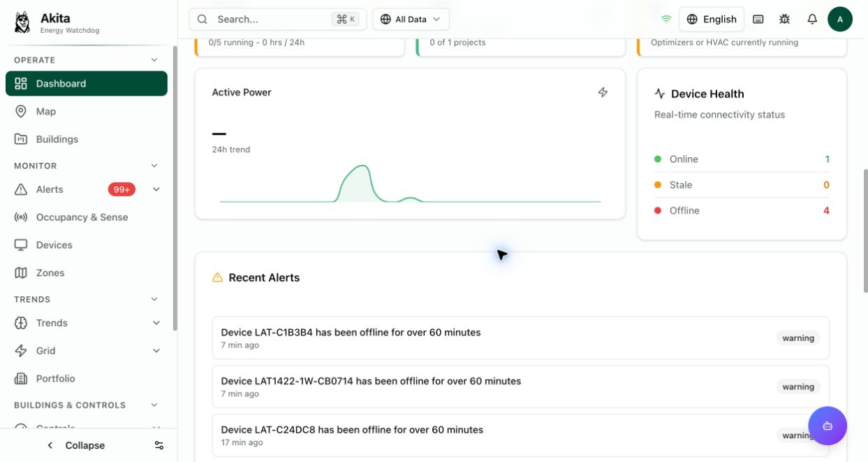Image resolution: width=868 pixels, height=462 pixels.
Task: Click the Active Power 24h trend chart
Action: pyautogui.click(x=410, y=184)
